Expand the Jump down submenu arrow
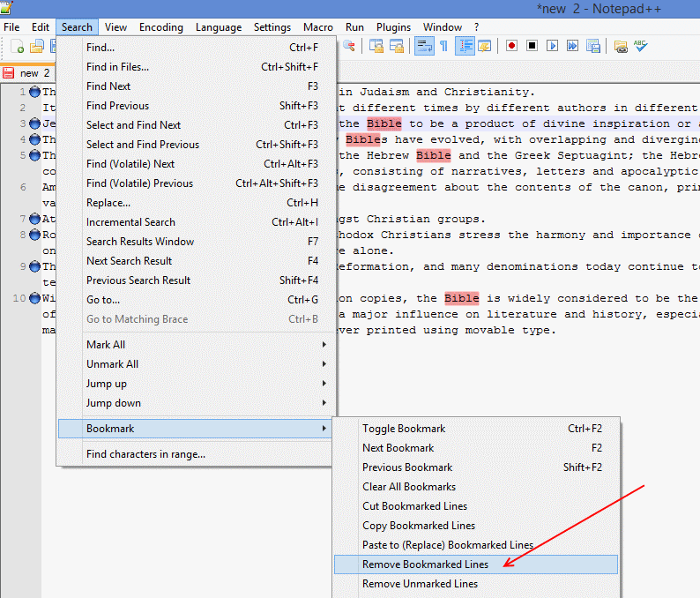The width and height of the screenshot is (700, 598). [x=324, y=403]
